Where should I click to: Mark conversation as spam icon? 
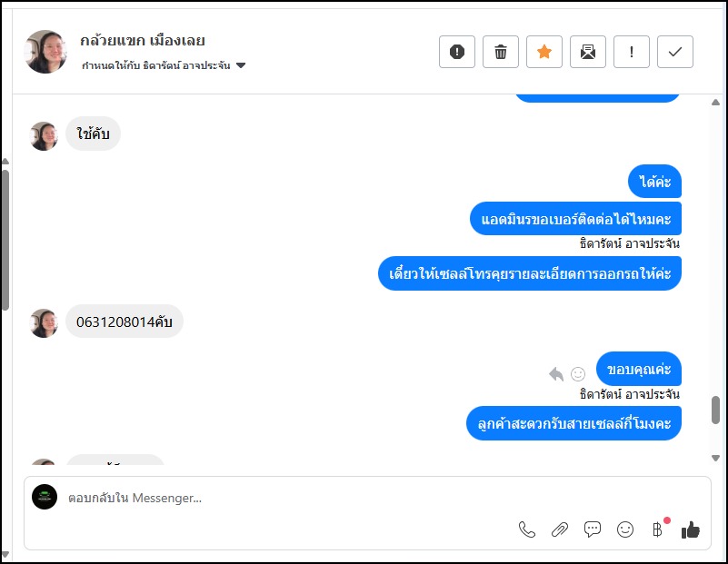[457, 52]
